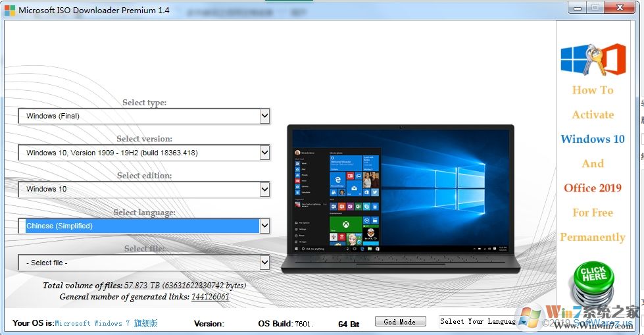Click the 'Total volume of files' text
Image resolution: width=644 pixels, height=335 pixels.
click(x=145, y=285)
